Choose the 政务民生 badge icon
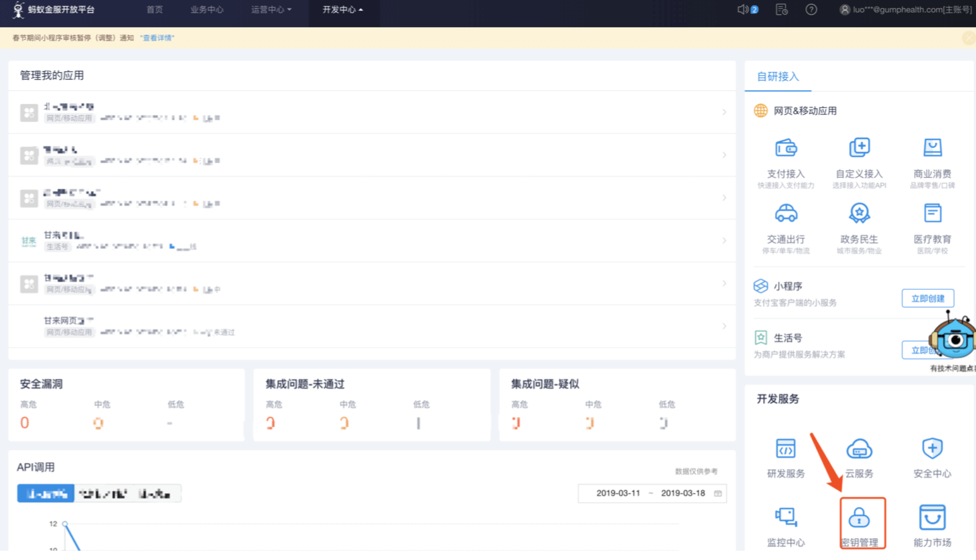 tap(859, 213)
